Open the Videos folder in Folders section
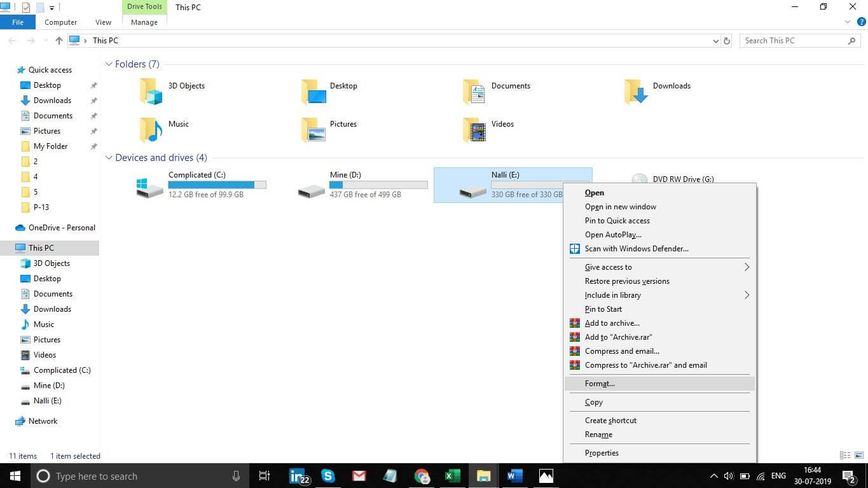 (x=475, y=130)
